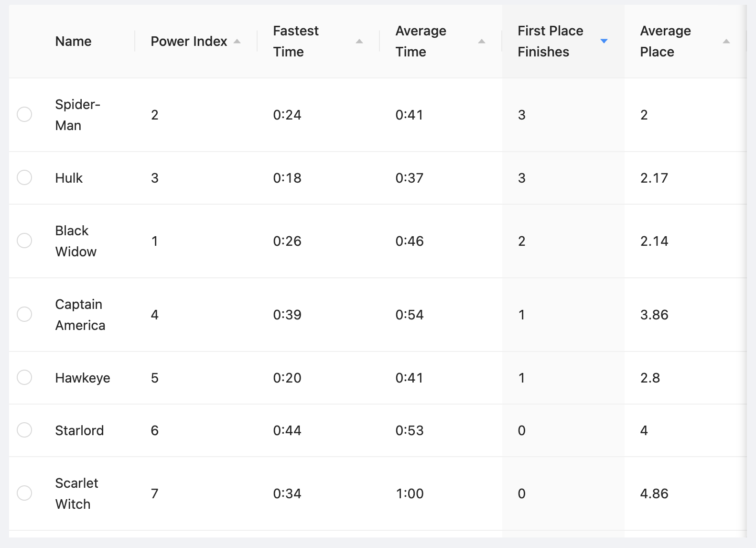Click the Hawkeye name cell
This screenshot has width=756, height=548.
pyautogui.click(x=83, y=378)
